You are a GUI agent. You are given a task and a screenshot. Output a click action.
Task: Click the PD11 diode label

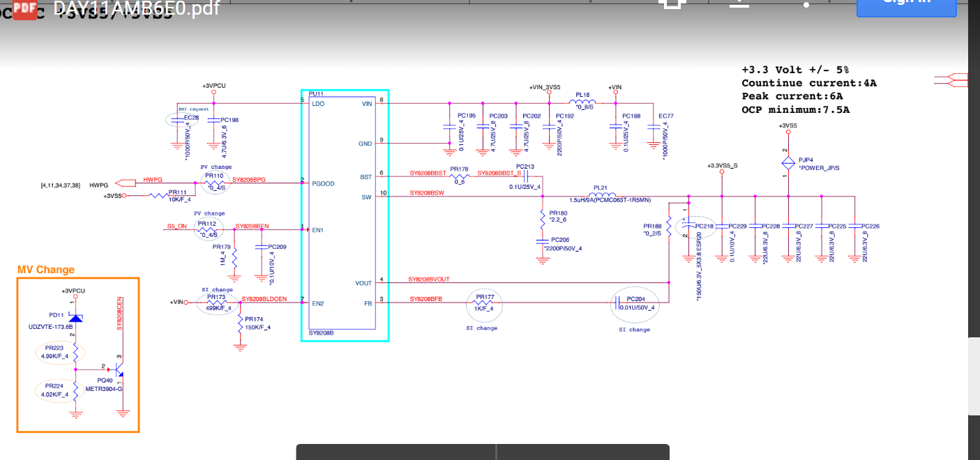coord(56,316)
